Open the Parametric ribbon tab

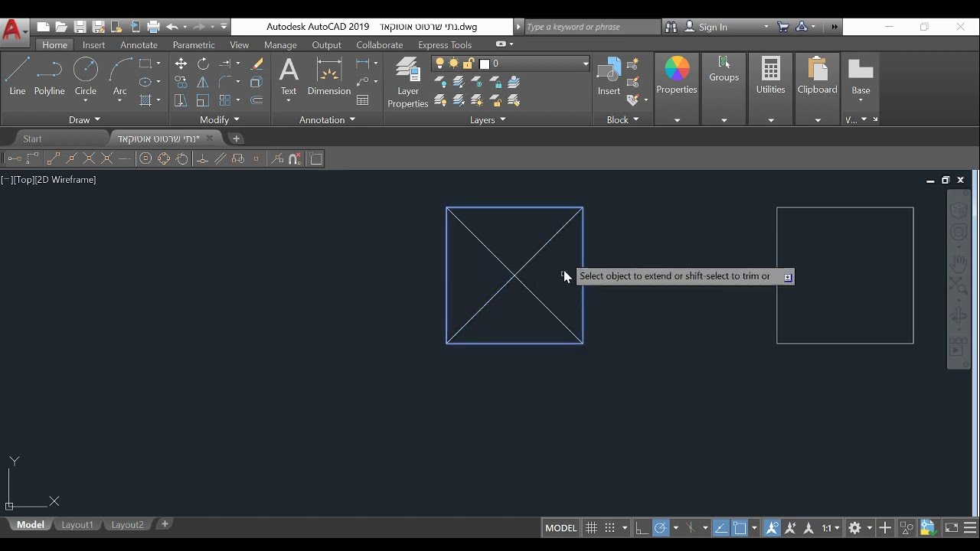[194, 45]
